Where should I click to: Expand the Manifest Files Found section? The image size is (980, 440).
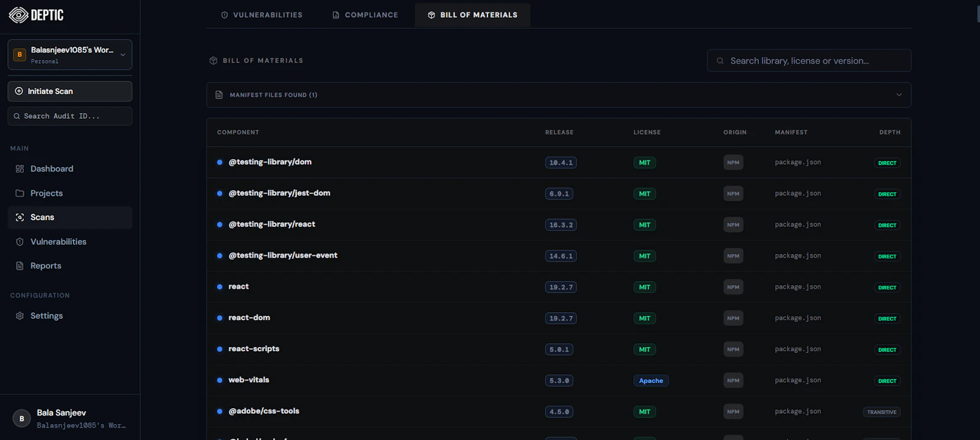(559, 95)
